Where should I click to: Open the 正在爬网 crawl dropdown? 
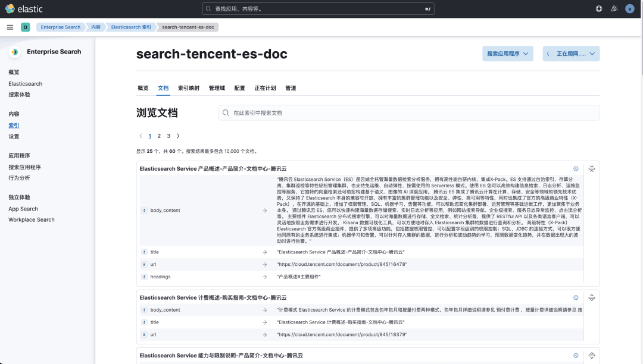571,54
